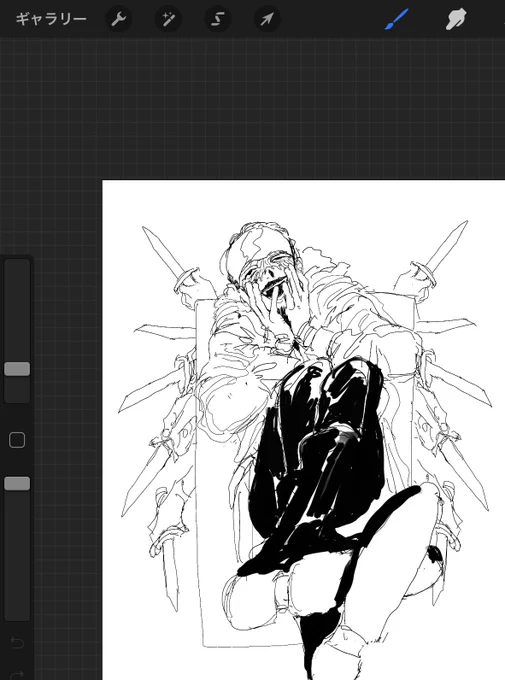Click the brush size slider handle
This screenshot has height=680, width=505.
point(17,369)
